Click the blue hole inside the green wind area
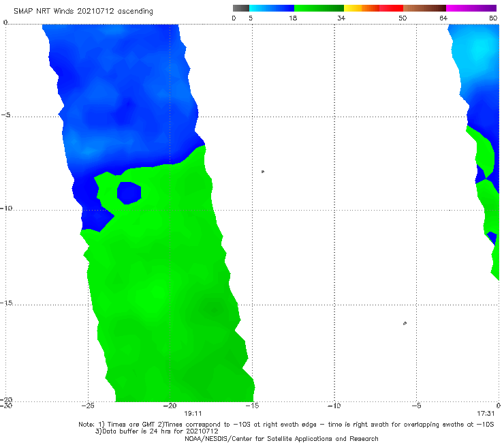Image resolution: width=504 pixels, height=443 pixels. pos(129,193)
